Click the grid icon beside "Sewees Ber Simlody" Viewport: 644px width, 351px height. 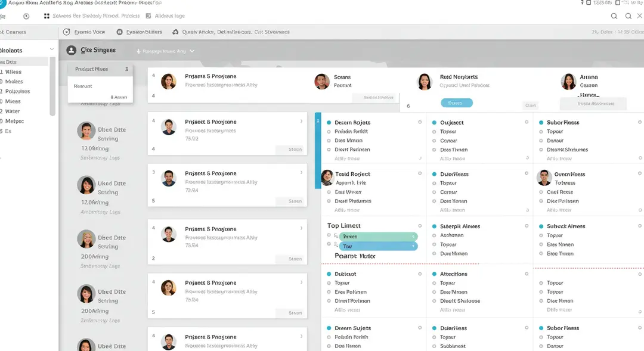tap(47, 16)
